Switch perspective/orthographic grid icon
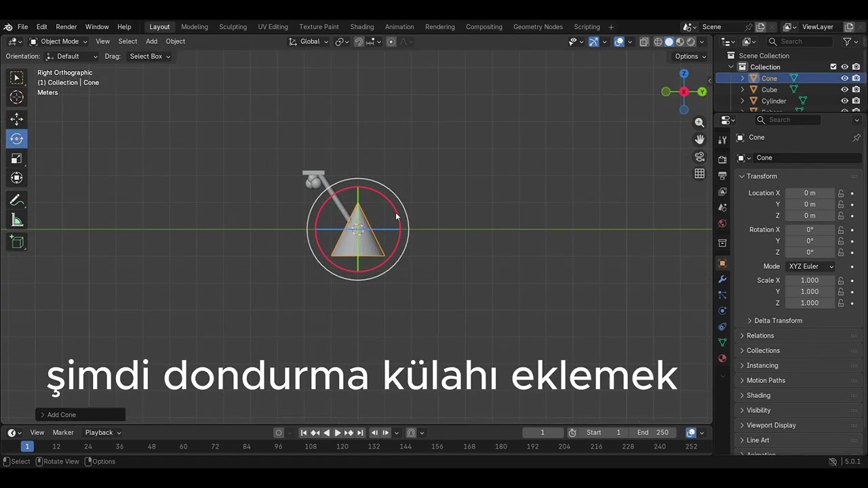 pyautogui.click(x=699, y=174)
